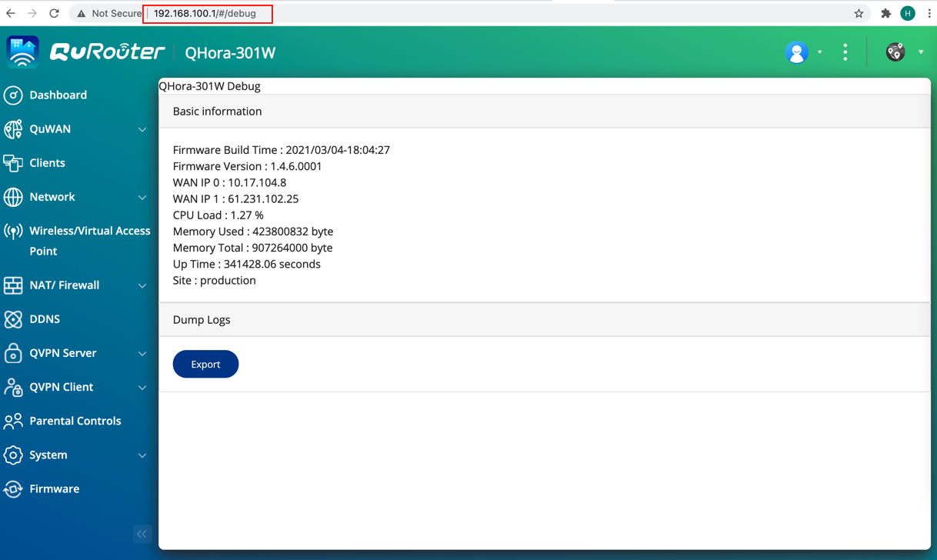Click the Dump Logs section header
This screenshot has width=937, height=560.
pyautogui.click(x=545, y=320)
